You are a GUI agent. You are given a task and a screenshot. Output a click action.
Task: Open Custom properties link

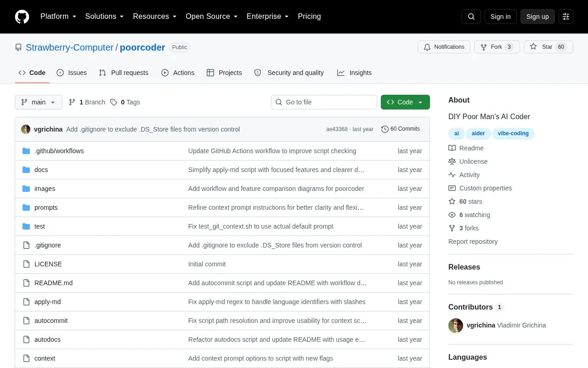(x=480, y=188)
